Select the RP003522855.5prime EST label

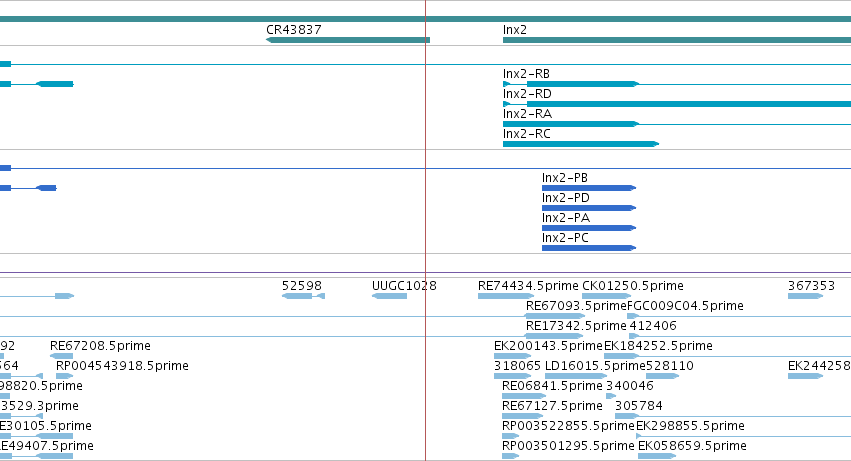[x=568, y=426]
